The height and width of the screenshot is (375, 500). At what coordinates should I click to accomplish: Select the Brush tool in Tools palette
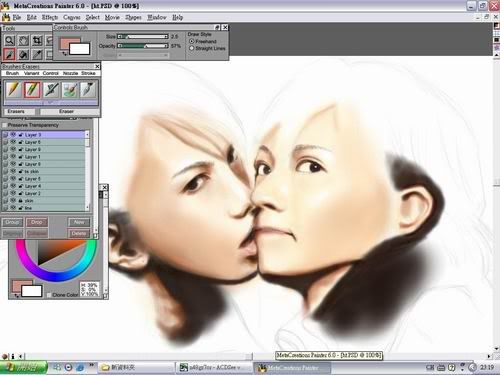click(x=9, y=54)
